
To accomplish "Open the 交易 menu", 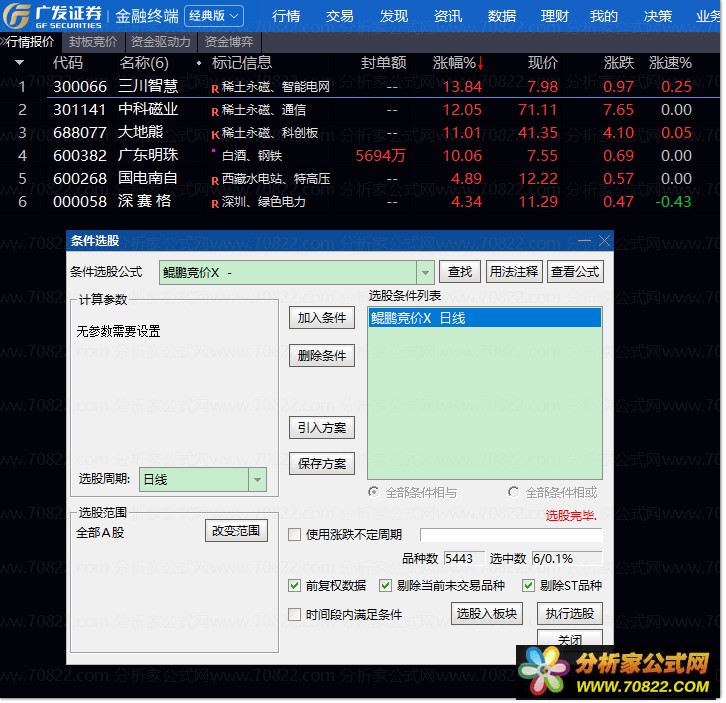I will [x=340, y=16].
